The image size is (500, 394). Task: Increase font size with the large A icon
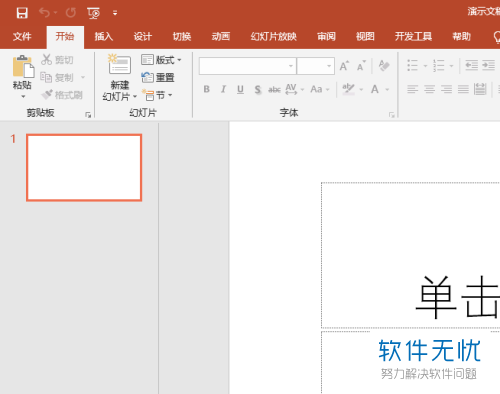pyautogui.click(x=344, y=66)
